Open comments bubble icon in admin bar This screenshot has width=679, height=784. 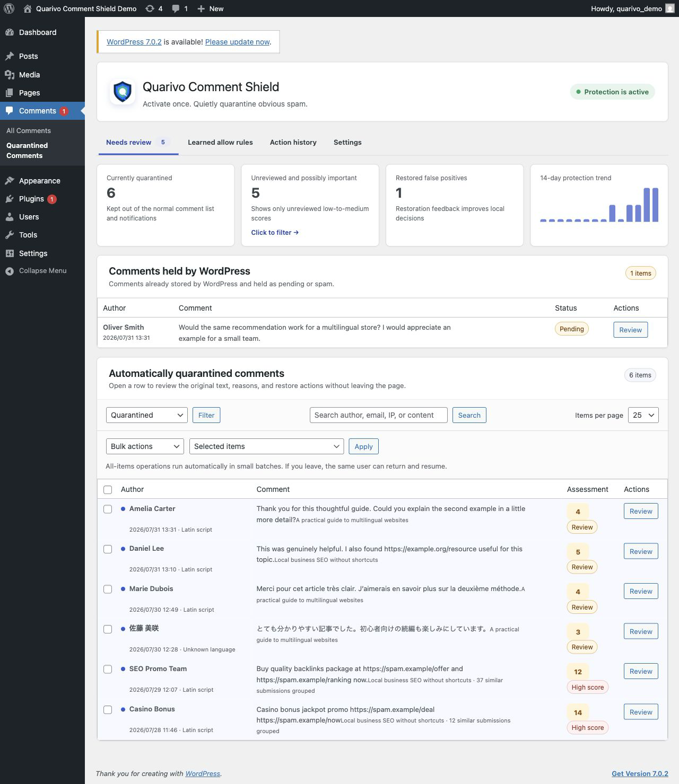(x=176, y=8)
